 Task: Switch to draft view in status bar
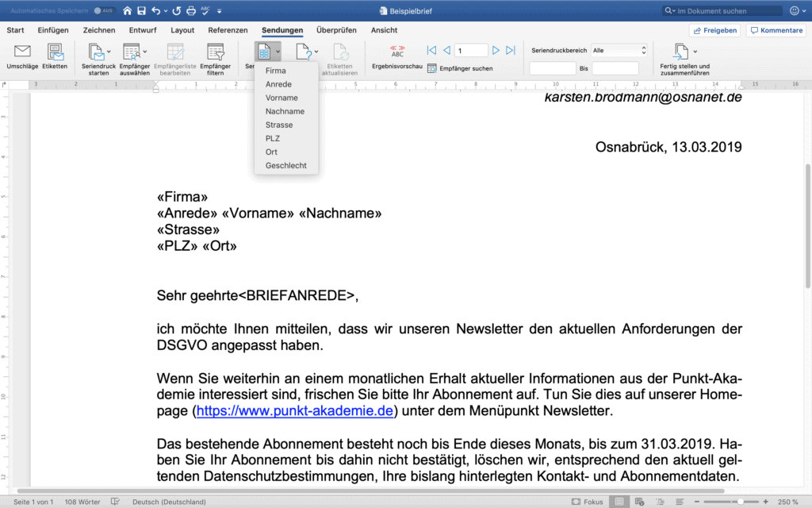[680, 502]
